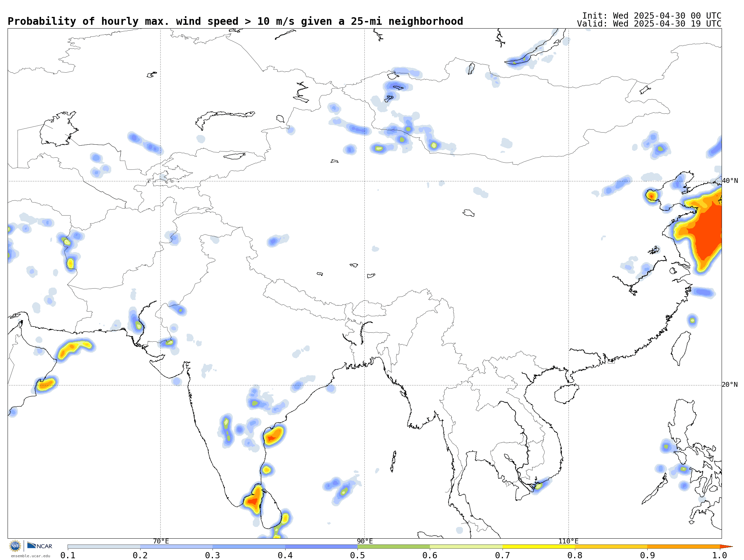Click the 0.5–0.6 green colorbar segment
Image resolution: width=744 pixels, height=560 pixels.
(x=394, y=547)
